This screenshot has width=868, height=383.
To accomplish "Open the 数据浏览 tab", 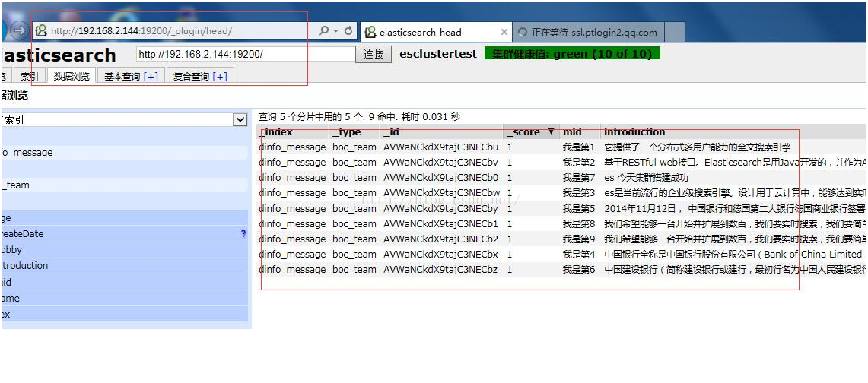I will 72,76.
